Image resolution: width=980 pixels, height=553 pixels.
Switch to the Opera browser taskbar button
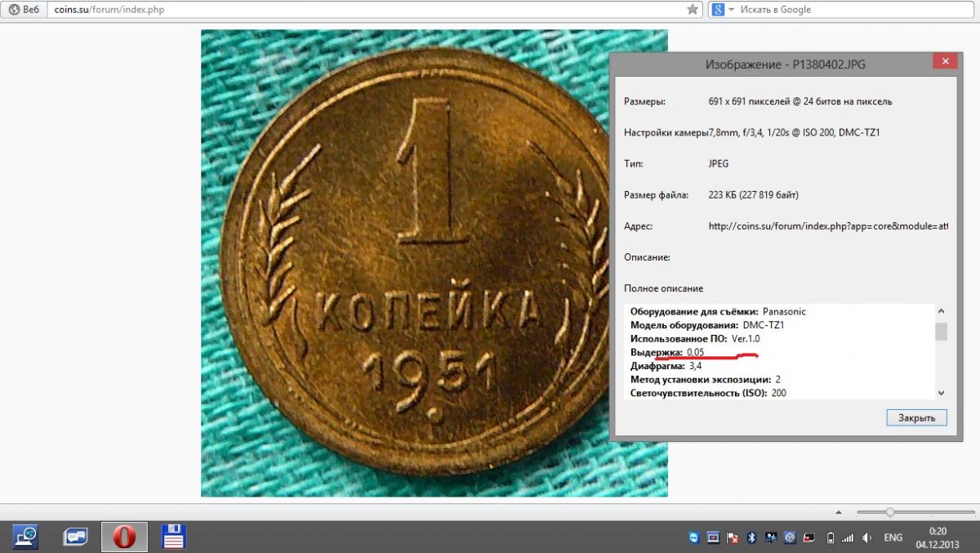click(x=124, y=537)
